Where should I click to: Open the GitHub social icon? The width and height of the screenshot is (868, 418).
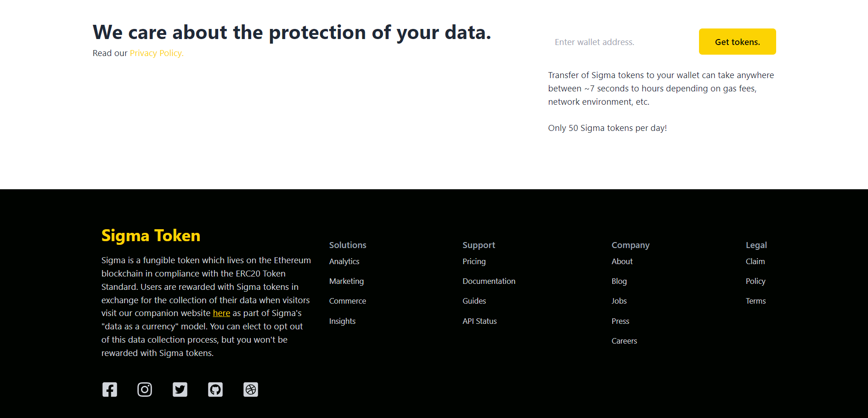215,389
